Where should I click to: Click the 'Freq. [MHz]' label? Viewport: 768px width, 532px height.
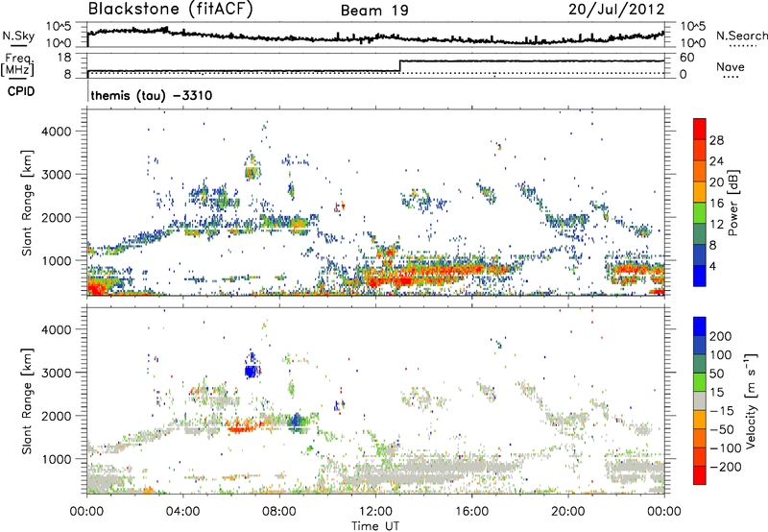[18, 64]
